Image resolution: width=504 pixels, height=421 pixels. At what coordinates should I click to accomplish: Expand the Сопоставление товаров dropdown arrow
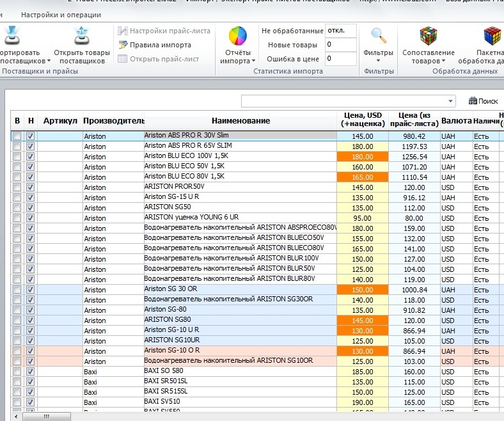444,61
